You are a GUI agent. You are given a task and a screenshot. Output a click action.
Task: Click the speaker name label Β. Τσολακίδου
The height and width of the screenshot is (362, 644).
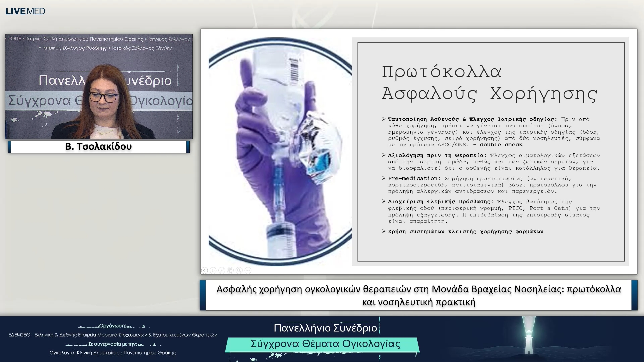tap(99, 147)
